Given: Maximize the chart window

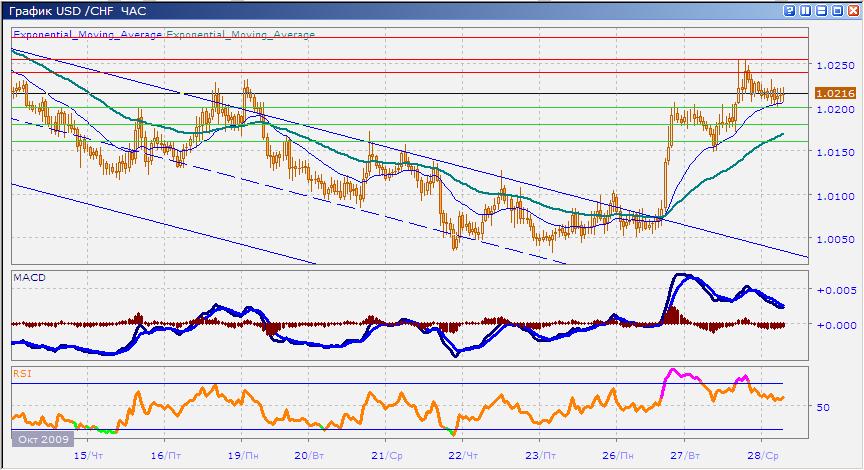Looking at the screenshot, I should (836, 9).
